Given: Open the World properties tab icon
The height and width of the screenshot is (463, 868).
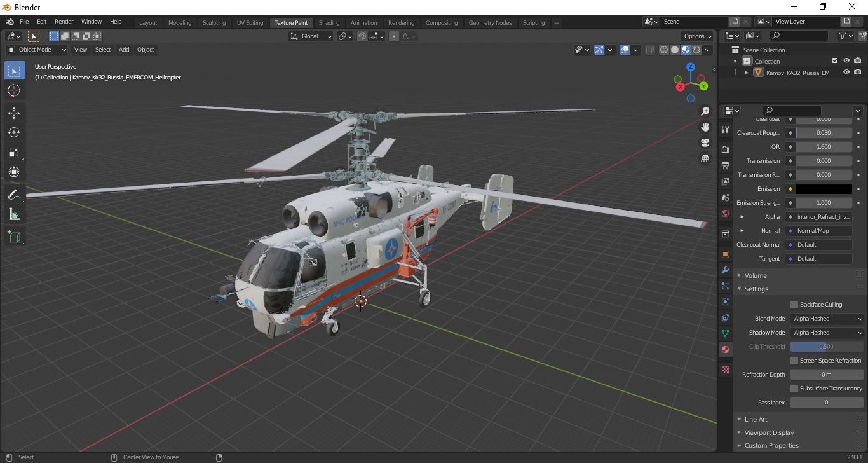Looking at the screenshot, I should (725, 214).
